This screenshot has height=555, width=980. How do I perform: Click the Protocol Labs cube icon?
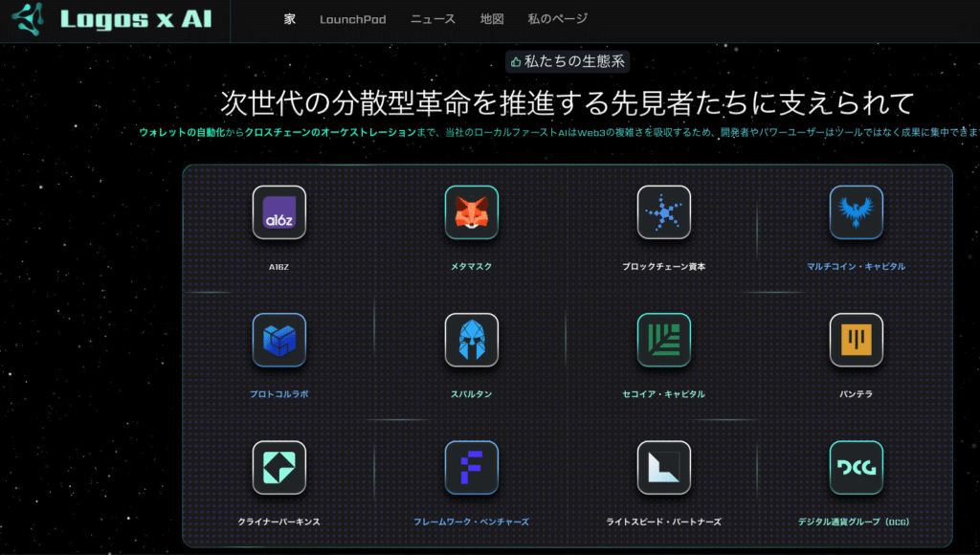pyautogui.click(x=279, y=340)
